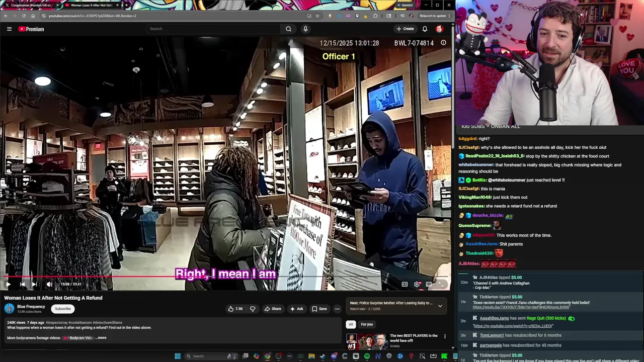The height and width of the screenshot is (362, 644).
Task: Click the youtube.com address bar
Action: click(x=171, y=16)
